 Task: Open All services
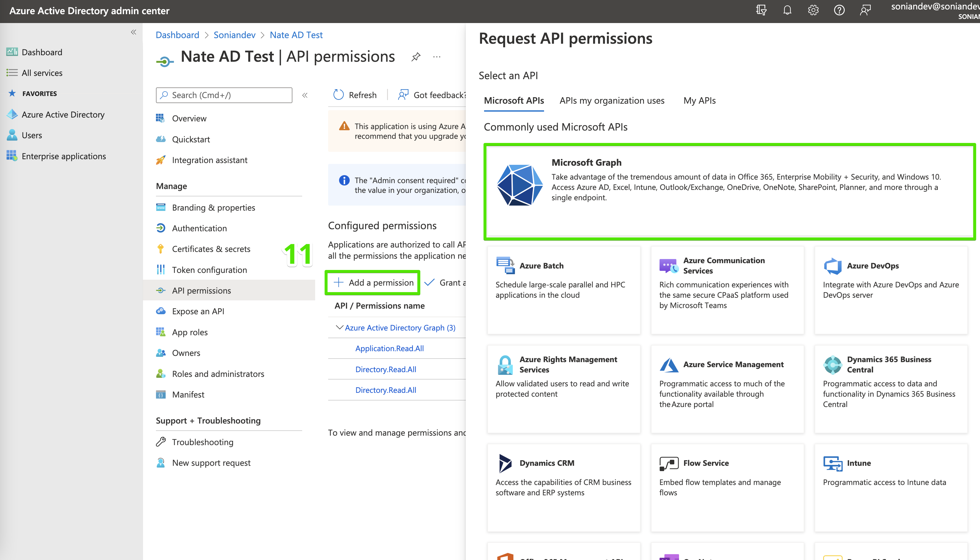(42, 73)
